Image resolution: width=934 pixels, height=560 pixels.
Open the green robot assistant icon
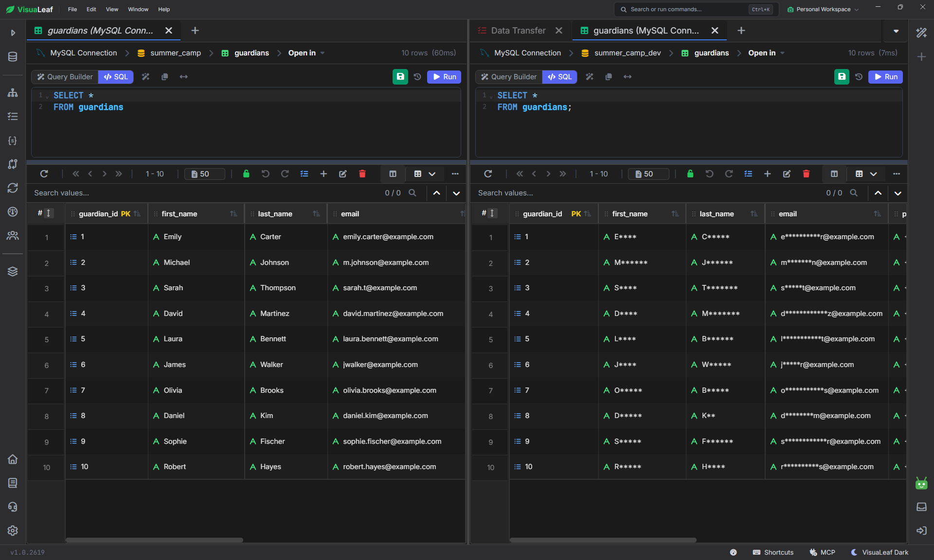[921, 483]
